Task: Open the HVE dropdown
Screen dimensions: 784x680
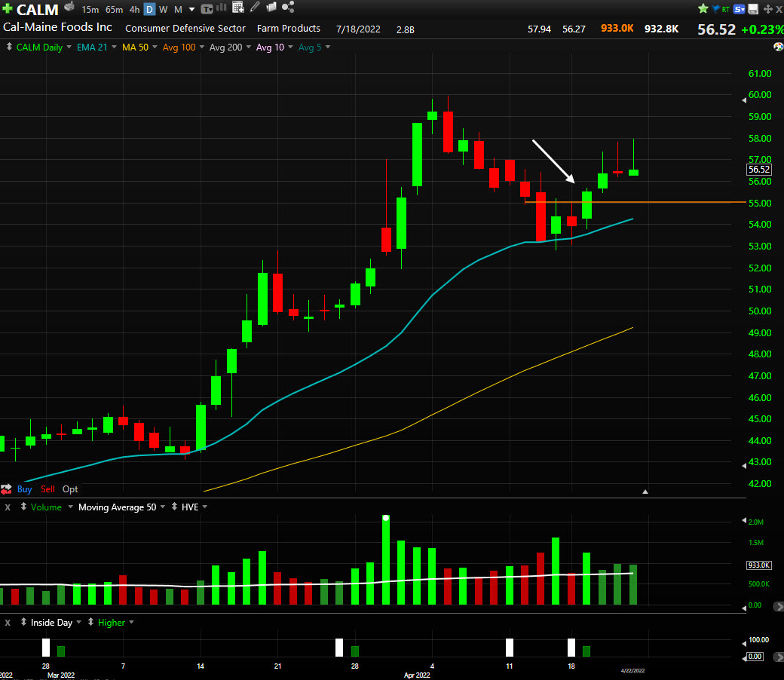Action: 204,507
